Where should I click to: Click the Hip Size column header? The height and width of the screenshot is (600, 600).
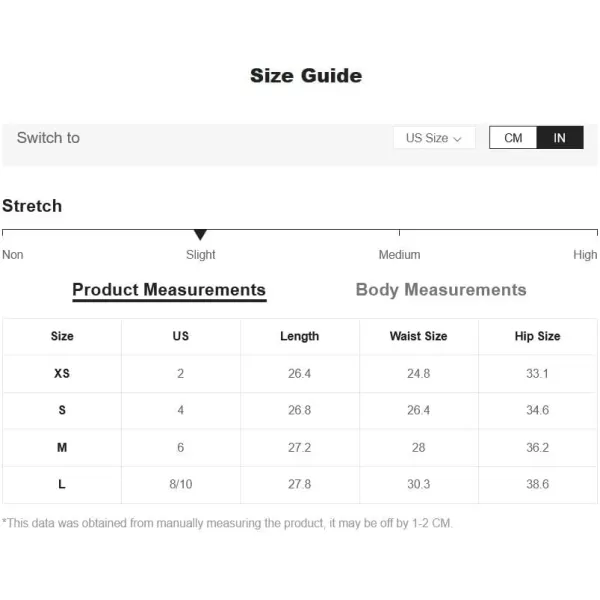537,336
